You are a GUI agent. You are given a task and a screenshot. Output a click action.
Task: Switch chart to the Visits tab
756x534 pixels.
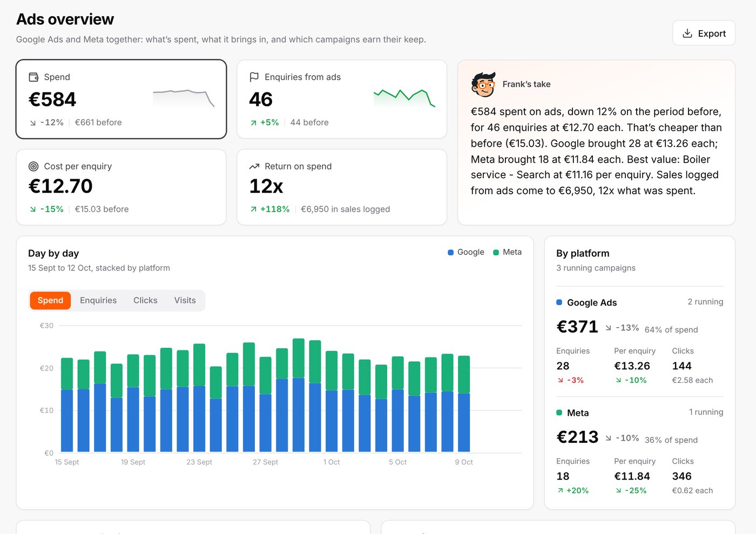(185, 300)
